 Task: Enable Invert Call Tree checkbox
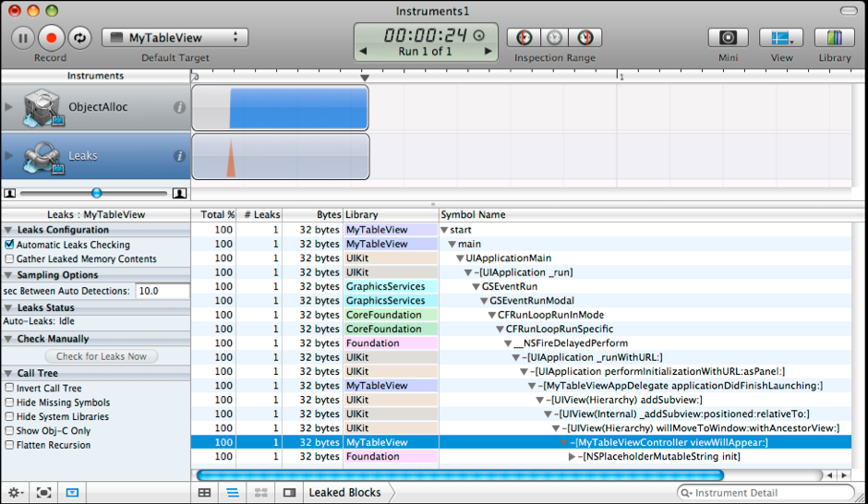[9, 388]
